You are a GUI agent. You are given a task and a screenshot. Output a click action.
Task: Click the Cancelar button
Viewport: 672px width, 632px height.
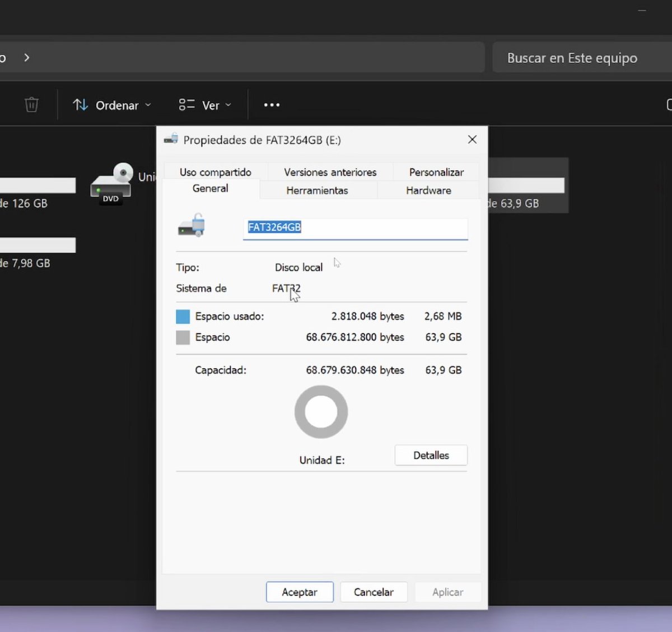pos(374,592)
